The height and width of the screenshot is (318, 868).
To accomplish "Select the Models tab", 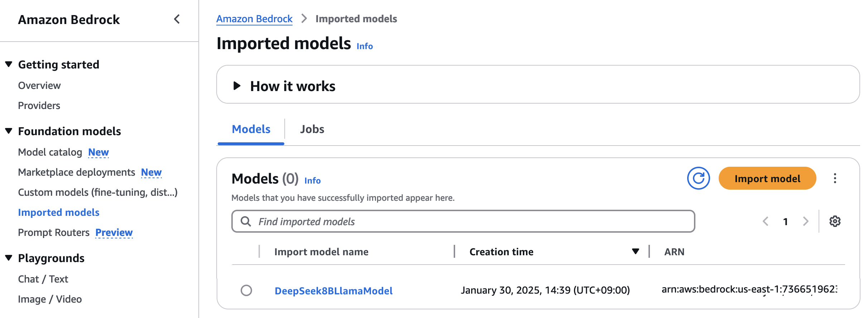I will [251, 129].
